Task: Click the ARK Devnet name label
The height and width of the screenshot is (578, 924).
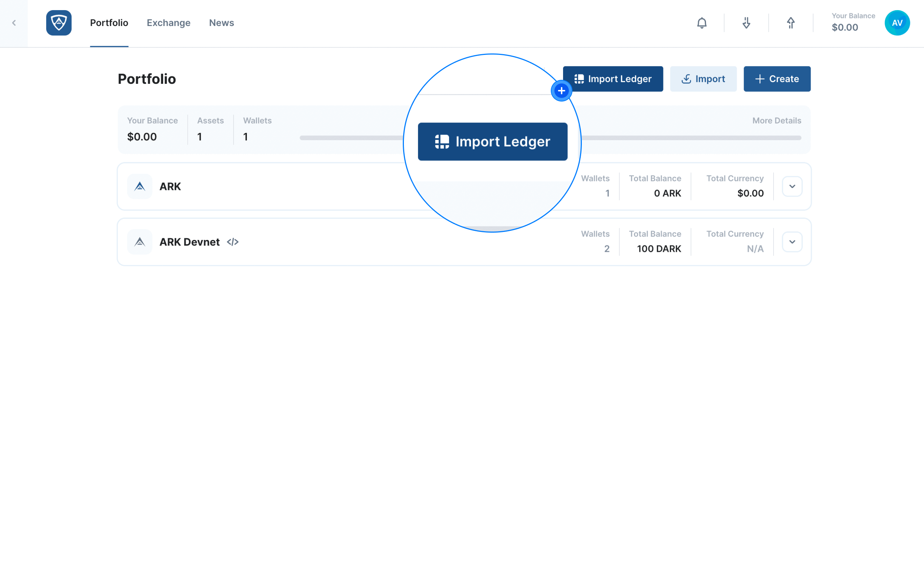Action: [x=189, y=242]
